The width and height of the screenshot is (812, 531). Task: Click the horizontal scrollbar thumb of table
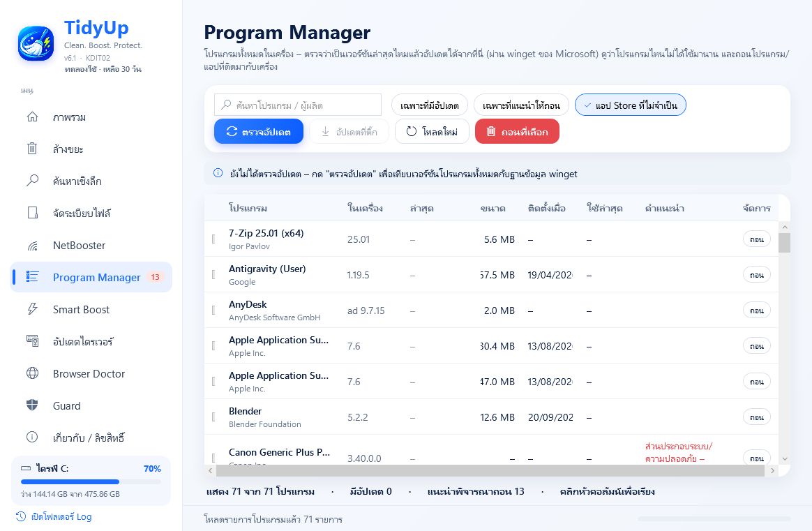[x=490, y=470]
